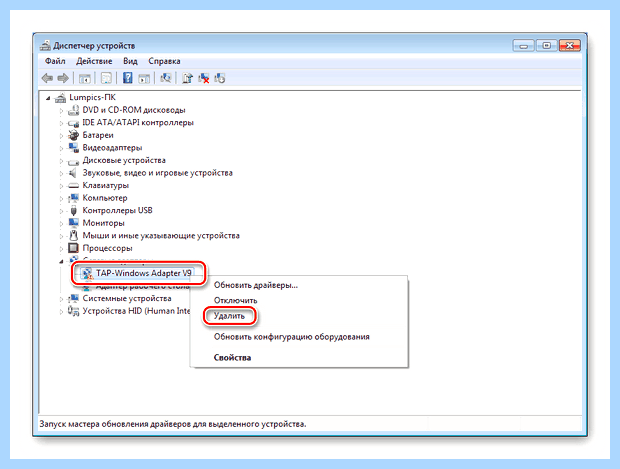The image size is (620, 469).
Task: Collapse the Lumpics-ПК root node
Action: click(x=48, y=98)
